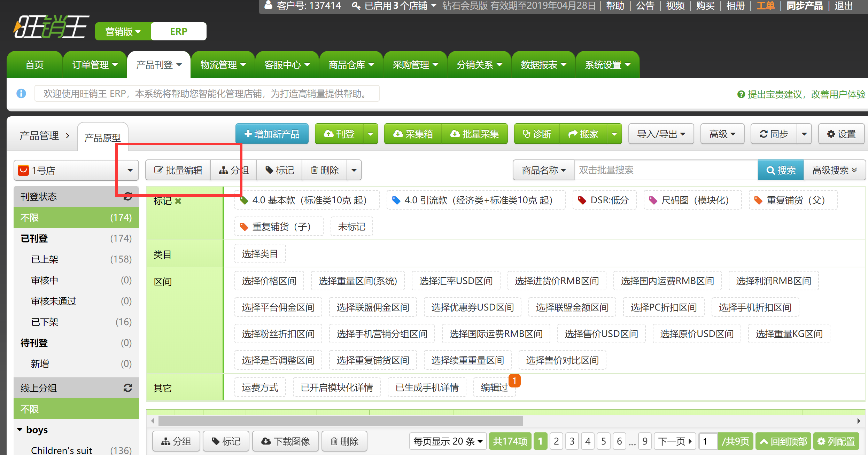Click bottom bar 标记 button
This screenshot has height=455, width=868.
[226, 441]
